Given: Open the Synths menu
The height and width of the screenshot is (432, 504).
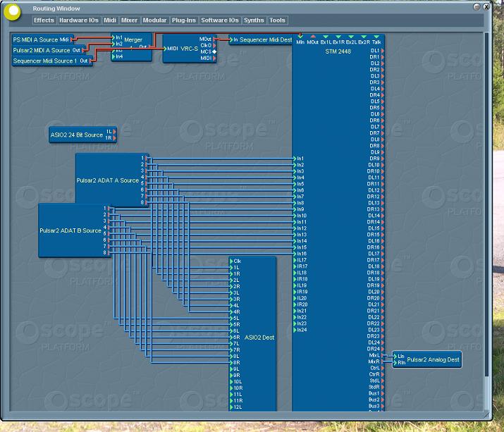Looking at the screenshot, I should coord(254,20).
